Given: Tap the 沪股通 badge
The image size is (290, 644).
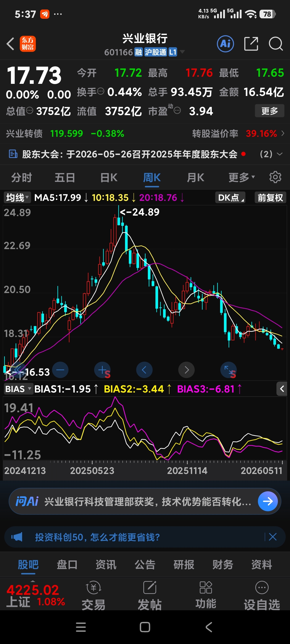Looking at the screenshot, I should coord(155,52).
